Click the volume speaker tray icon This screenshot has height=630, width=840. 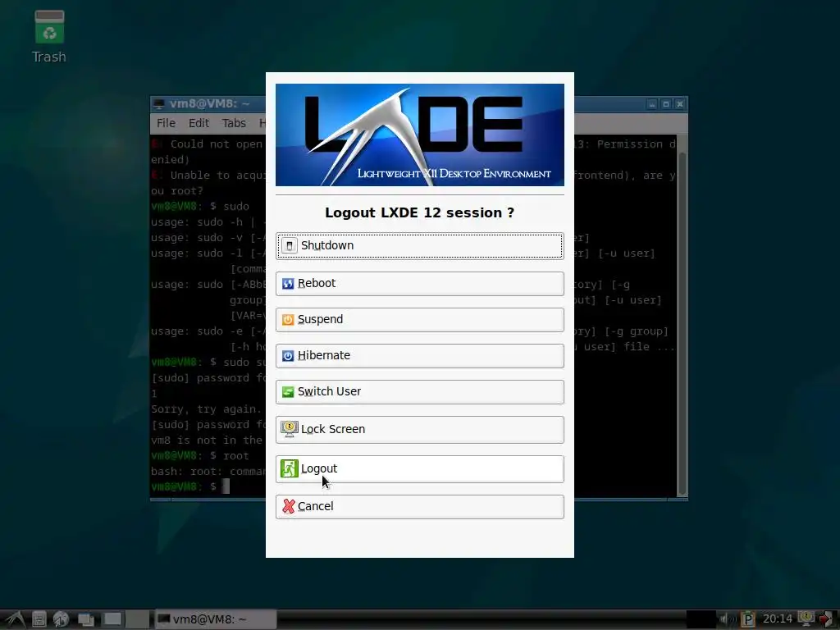pyautogui.click(x=727, y=620)
